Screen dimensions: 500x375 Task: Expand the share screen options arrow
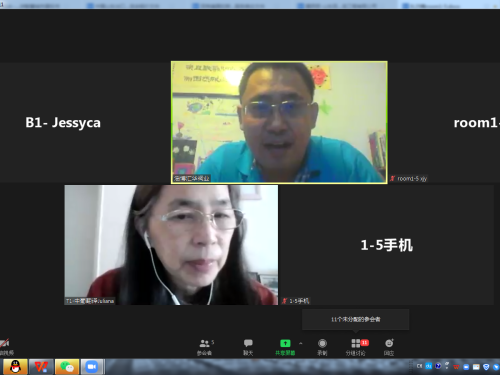pyautogui.click(x=301, y=343)
